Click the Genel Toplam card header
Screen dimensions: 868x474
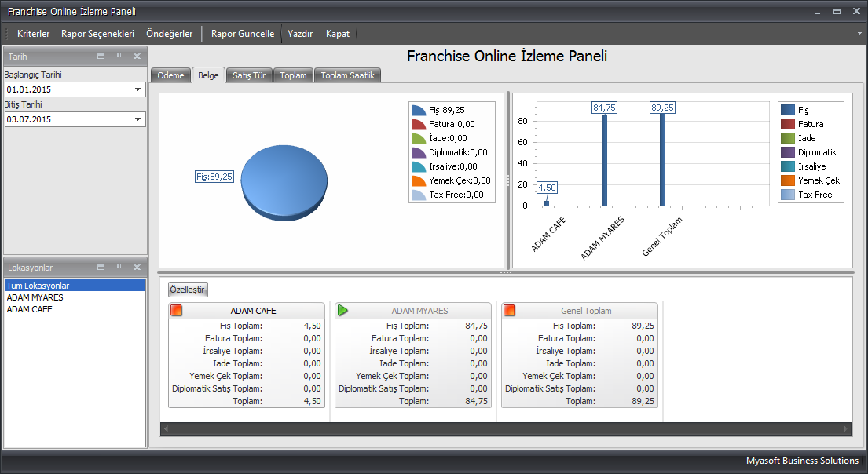580,310
